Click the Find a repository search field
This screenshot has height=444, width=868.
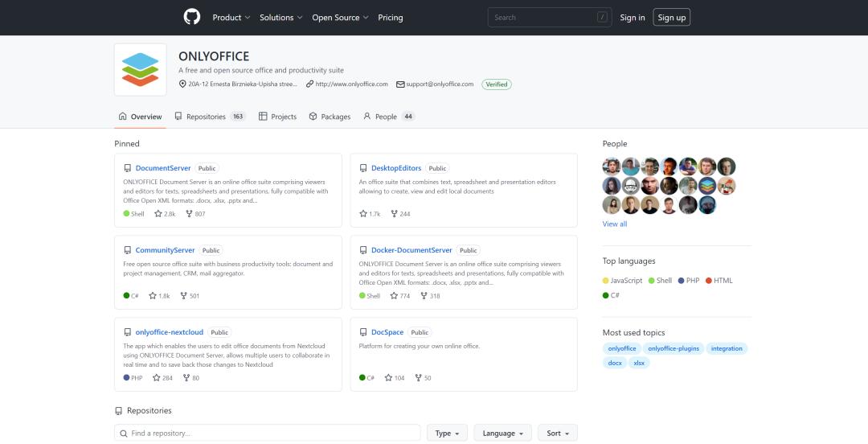pyautogui.click(x=267, y=433)
